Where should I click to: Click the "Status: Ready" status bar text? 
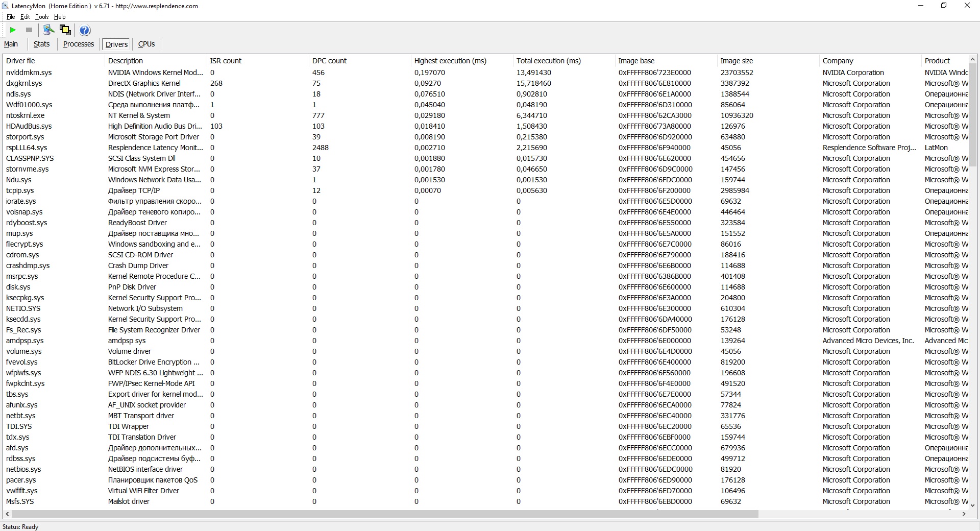tap(20, 527)
